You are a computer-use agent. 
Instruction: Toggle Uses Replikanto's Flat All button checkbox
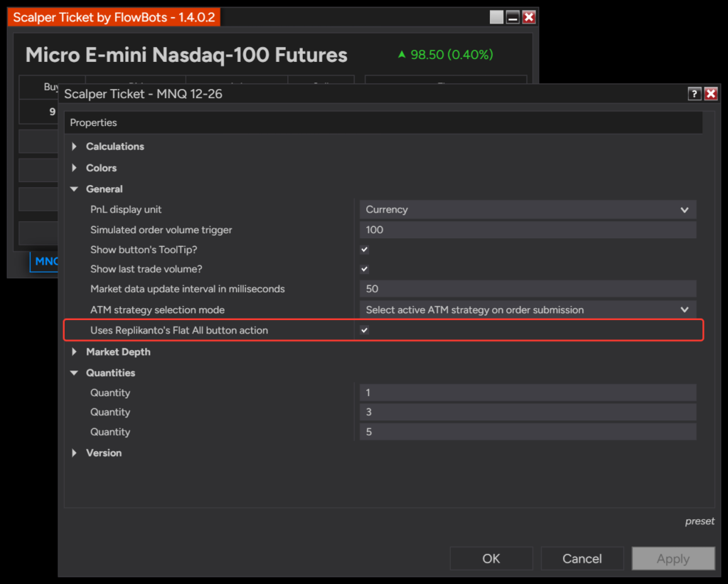[x=365, y=330]
